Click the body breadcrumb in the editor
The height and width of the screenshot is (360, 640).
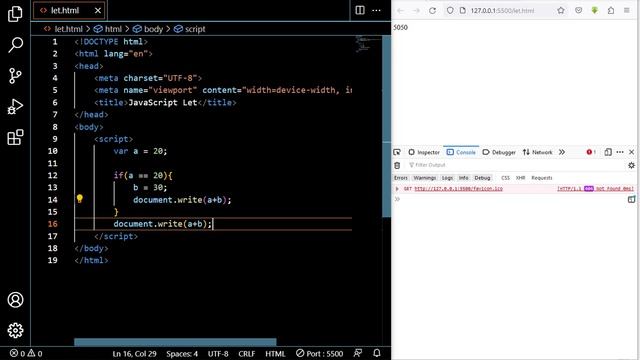click(x=148, y=29)
